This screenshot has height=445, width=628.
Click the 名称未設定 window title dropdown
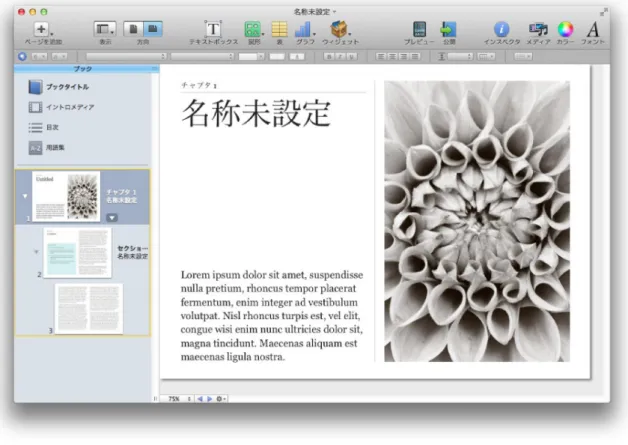click(x=315, y=12)
